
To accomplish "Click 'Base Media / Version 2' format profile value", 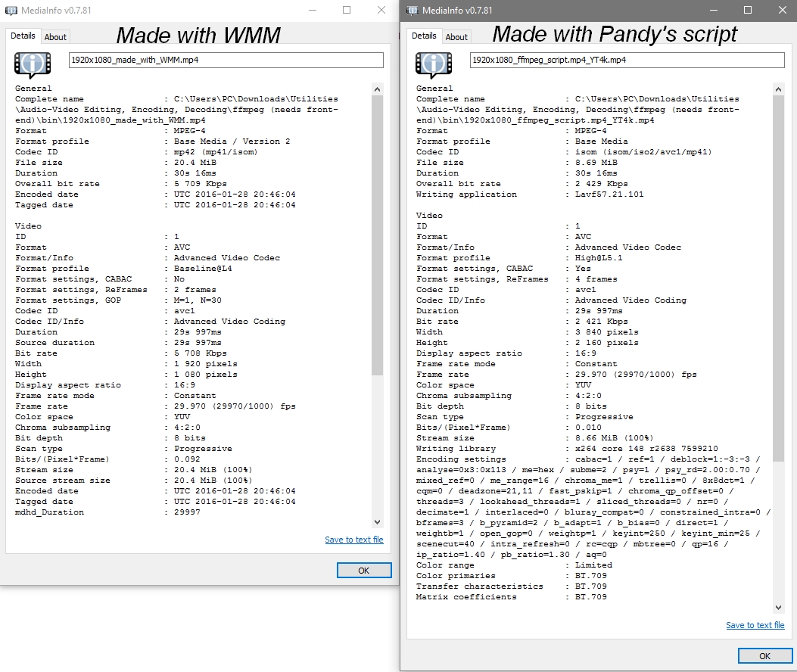I will pyautogui.click(x=232, y=142).
